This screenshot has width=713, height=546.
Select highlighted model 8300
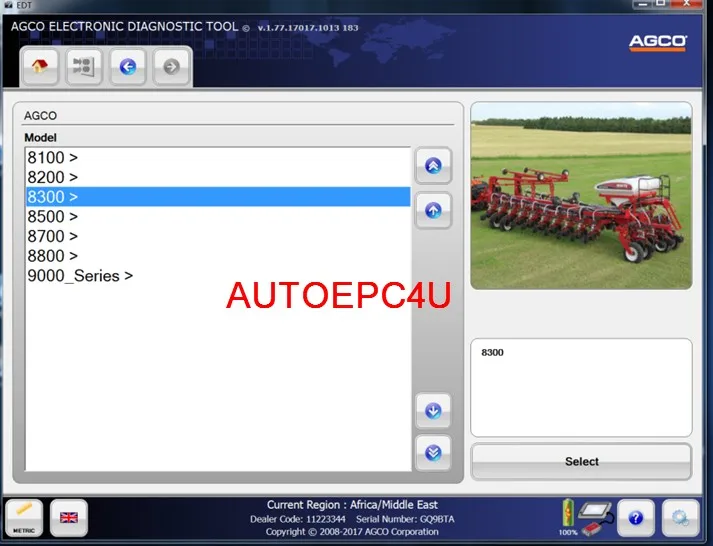[218, 196]
